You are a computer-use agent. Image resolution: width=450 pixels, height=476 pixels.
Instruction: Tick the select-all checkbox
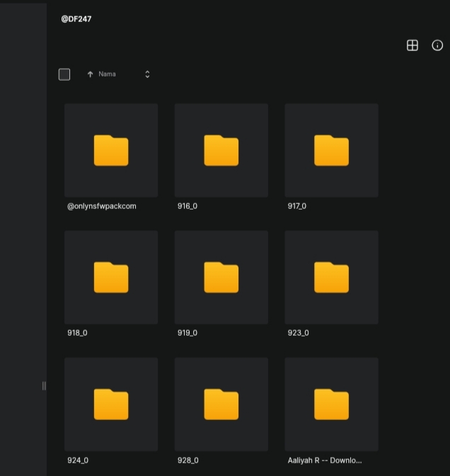pyautogui.click(x=64, y=74)
